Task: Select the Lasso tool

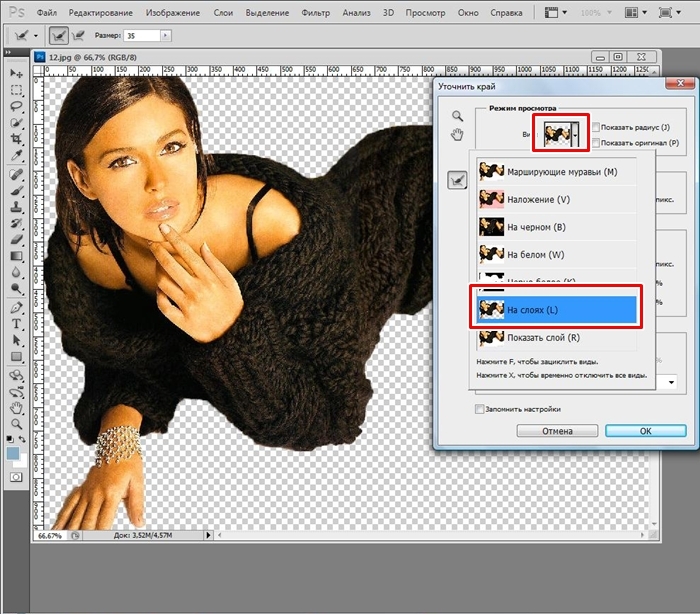Action: (16, 106)
